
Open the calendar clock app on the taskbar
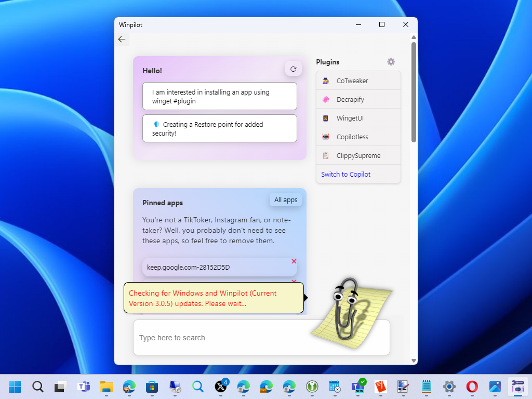[335, 387]
